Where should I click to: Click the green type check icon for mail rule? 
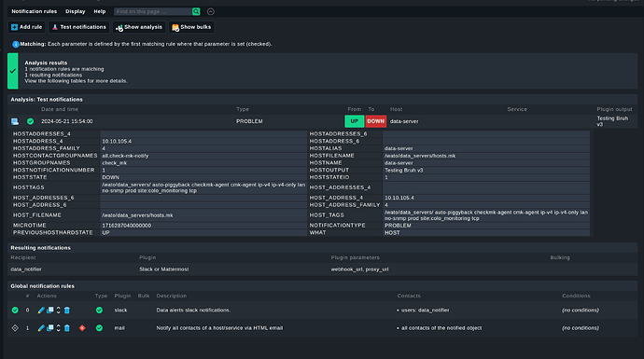pos(99,328)
